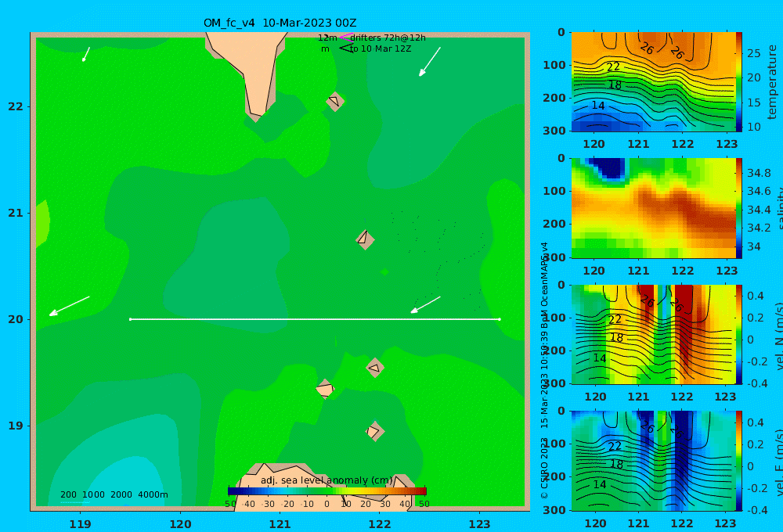Click the title text OM_fc_v4 10-Mar-2023 00Z

point(280,23)
